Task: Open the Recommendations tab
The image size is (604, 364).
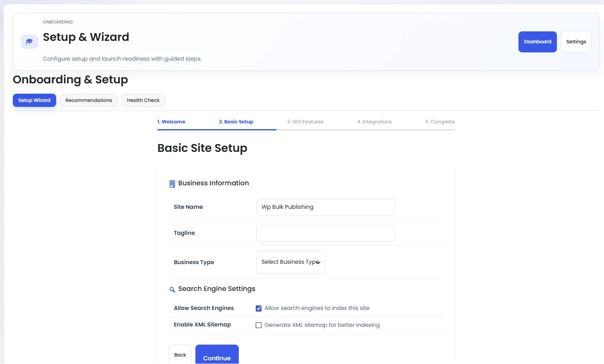Action: (89, 100)
